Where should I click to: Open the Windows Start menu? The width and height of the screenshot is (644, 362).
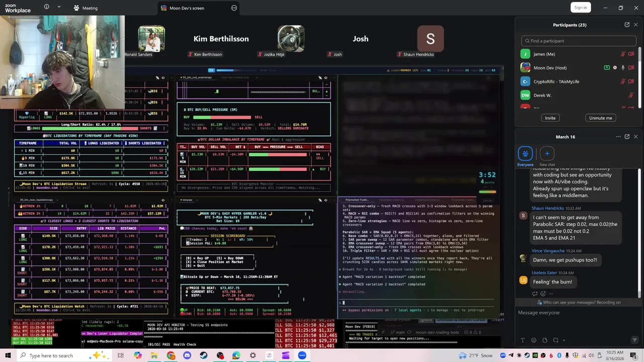click(8, 355)
